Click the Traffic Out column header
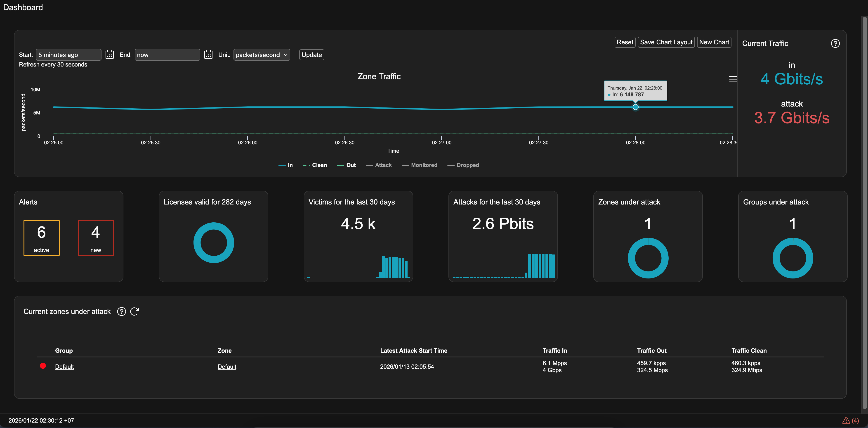This screenshot has height=428, width=868. click(x=651, y=350)
